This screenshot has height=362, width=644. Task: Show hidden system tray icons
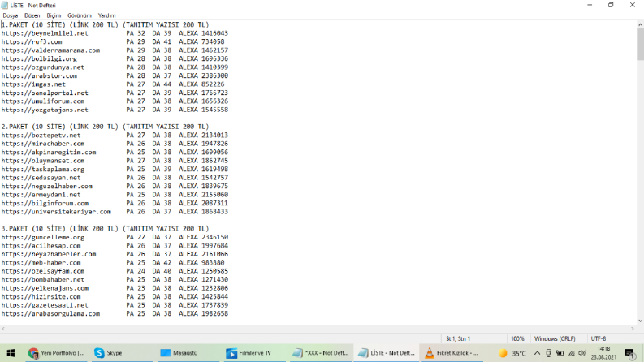[537, 353]
